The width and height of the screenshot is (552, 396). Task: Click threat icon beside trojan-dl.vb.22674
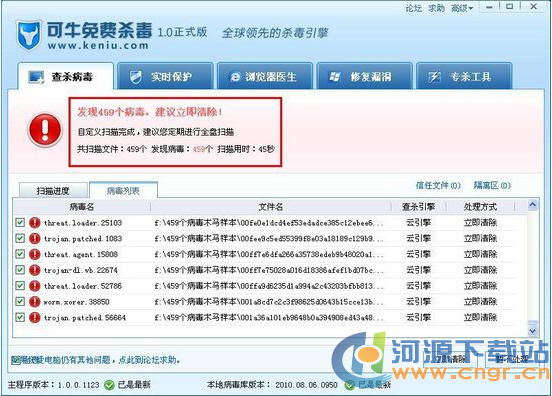pos(34,270)
